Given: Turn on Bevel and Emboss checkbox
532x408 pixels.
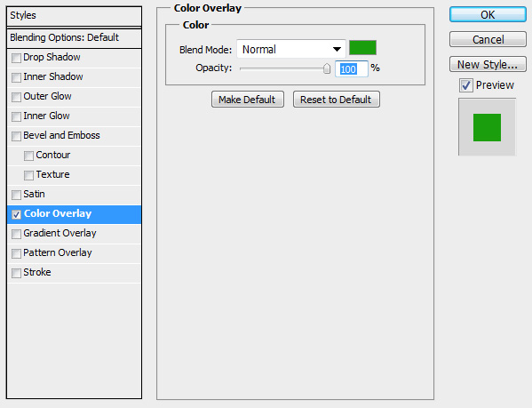Looking at the screenshot, I should [16, 137].
